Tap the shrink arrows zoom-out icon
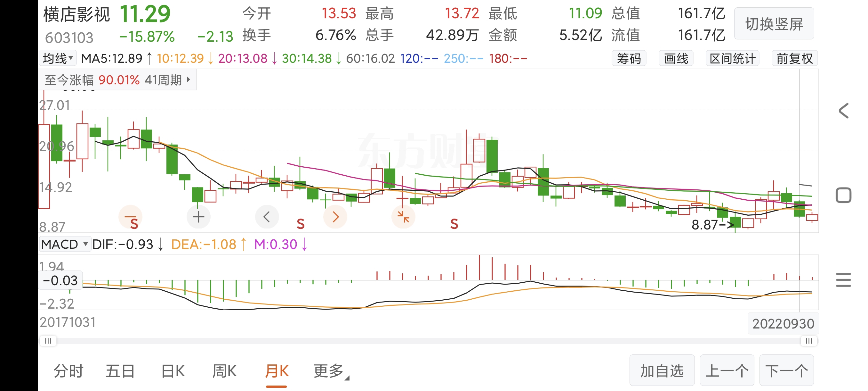This screenshot has height=391, width=868. [403, 217]
